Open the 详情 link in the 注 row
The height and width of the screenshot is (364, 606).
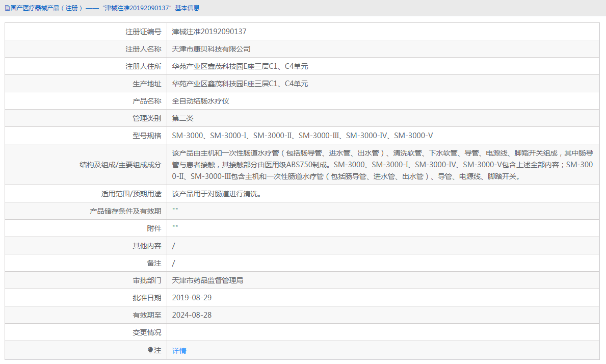(x=179, y=350)
